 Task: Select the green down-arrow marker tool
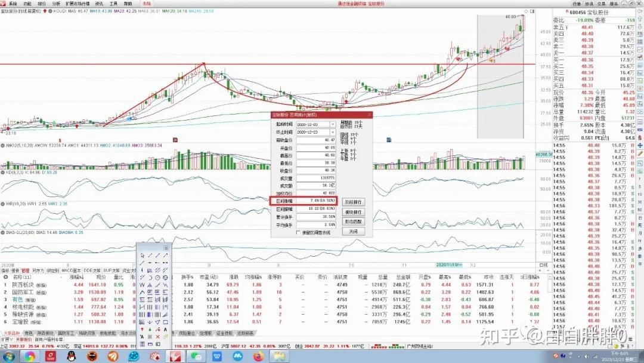[x=150, y=329]
